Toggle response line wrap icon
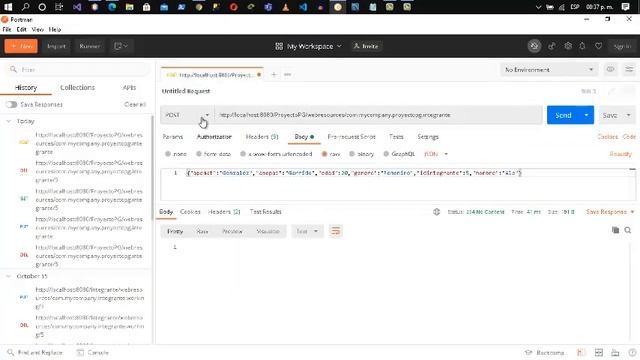 336,231
